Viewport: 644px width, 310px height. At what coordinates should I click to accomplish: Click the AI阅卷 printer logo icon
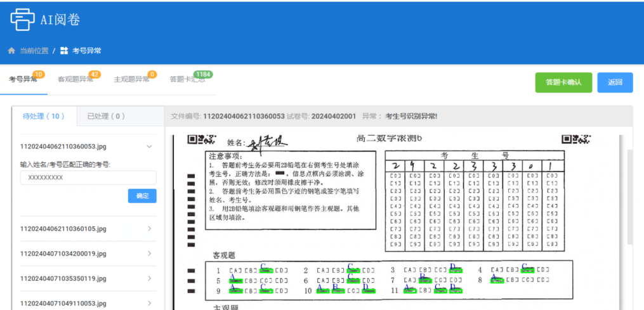22,19
